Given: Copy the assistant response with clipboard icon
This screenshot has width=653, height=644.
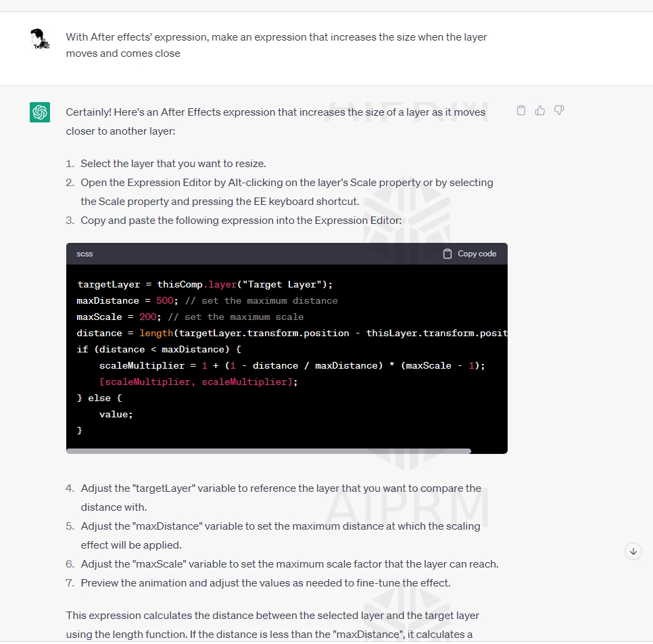Looking at the screenshot, I should [x=521, y=110].
